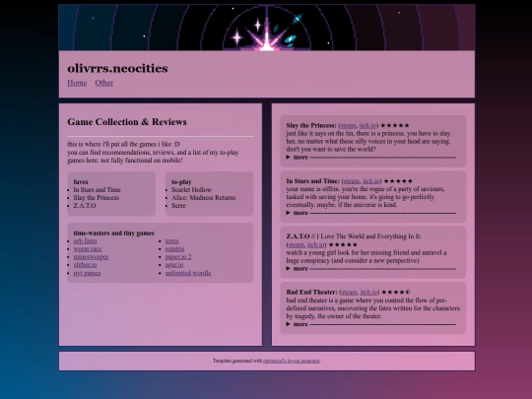Click the 'faves' list heading
The height and width of the screenshot is (399, 532).
[81, 182]
